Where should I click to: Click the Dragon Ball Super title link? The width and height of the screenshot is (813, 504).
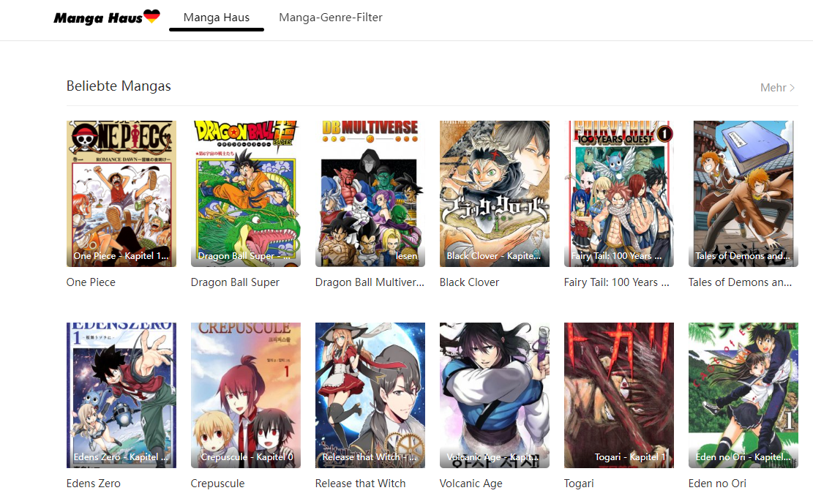coord(235,282)
